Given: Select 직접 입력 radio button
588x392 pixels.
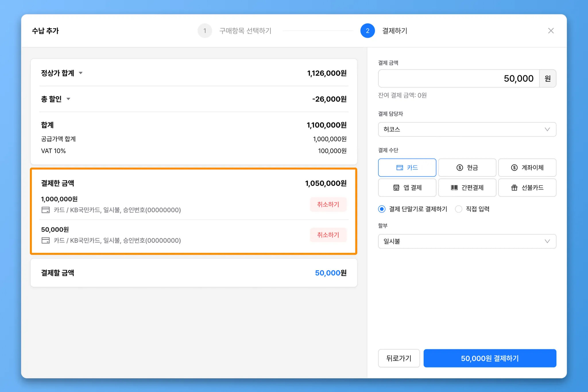Looking at the screenshot, I should coord(459,209).
